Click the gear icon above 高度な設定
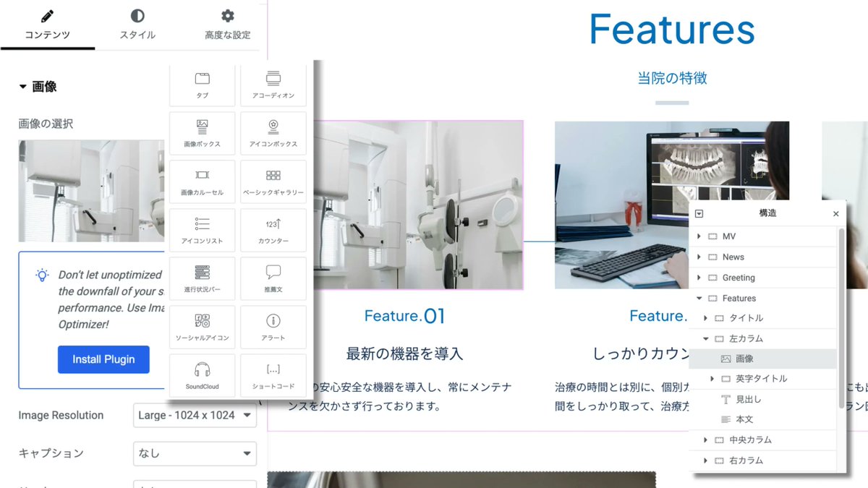The image size is (868, 488). [x=228, y=16]
